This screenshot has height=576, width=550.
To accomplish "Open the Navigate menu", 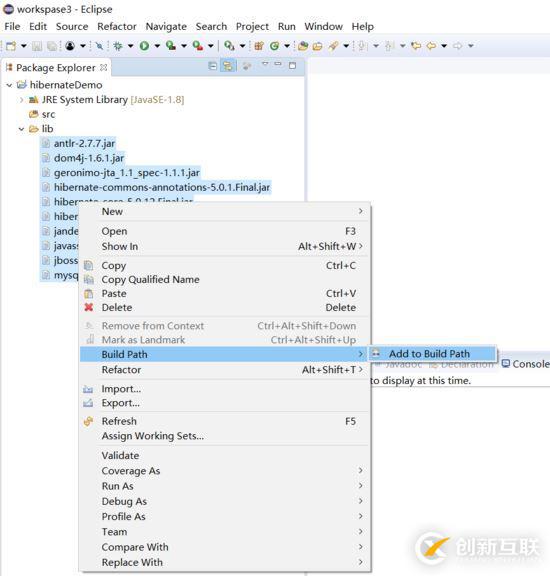I will click(166, 26).
